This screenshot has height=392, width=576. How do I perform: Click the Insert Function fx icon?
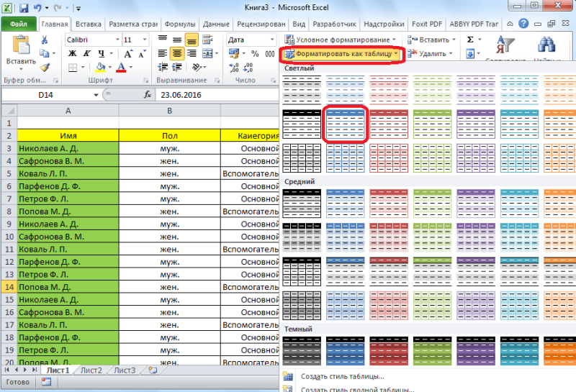coord(148,95)
